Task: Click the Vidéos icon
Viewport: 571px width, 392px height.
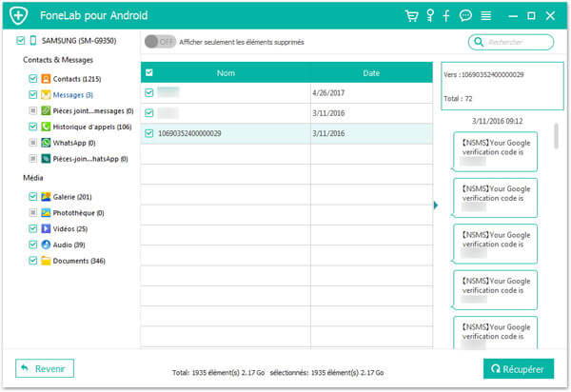Action: coord(46,228)
